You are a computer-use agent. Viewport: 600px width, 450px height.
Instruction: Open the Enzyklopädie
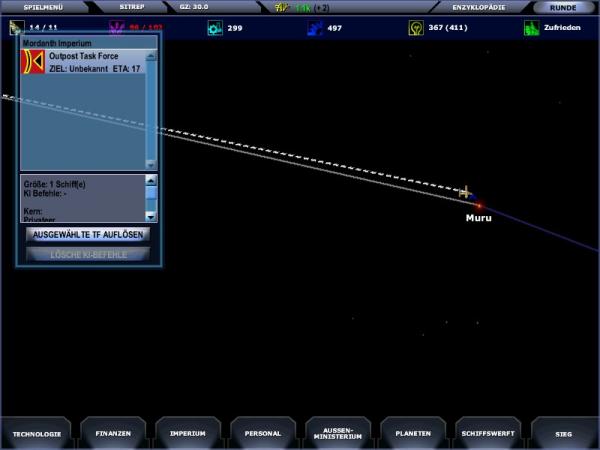[x=478, y=7]
